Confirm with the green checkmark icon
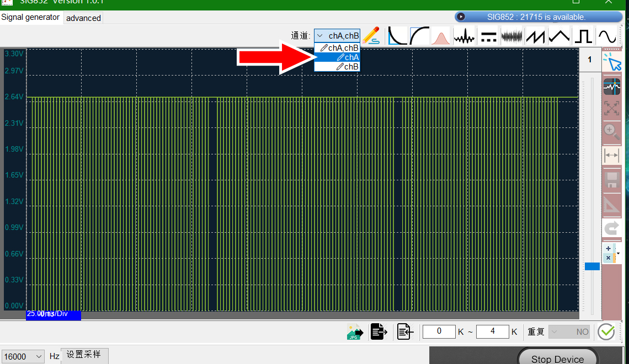The image size is (629, 364). pyautogui.click(x=606, y=332)
